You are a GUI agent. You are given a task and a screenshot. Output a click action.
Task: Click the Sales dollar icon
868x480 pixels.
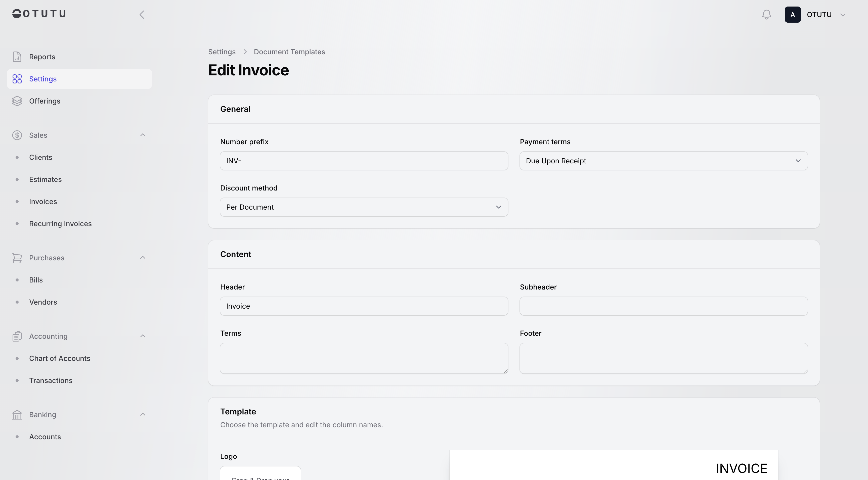pyautogui.click(x=17, y=135)
